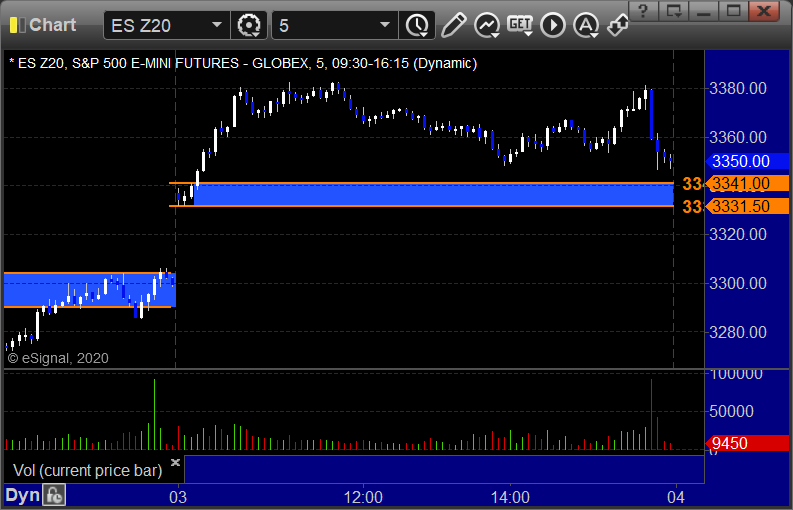Click the GET advanced studies icon
Image resolution: width=793 pixels, height=510 pixels.
click(520, 25)
